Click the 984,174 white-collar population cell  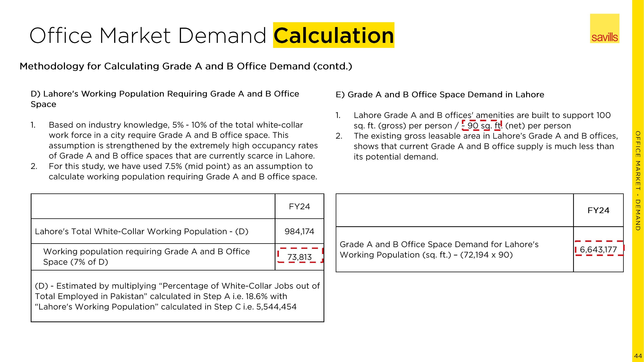click(299, 231)
